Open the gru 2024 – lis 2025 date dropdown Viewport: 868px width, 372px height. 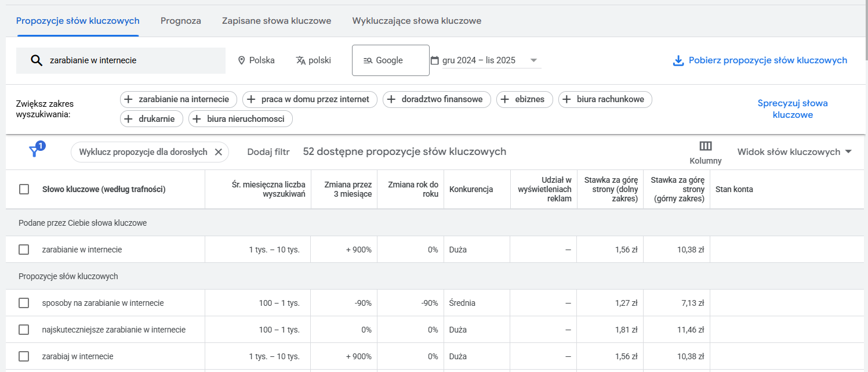489,60
